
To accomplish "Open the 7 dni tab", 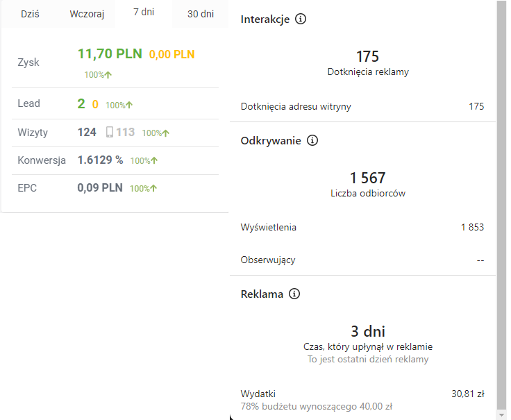I will pyautogui.click(x=144, y=13).
